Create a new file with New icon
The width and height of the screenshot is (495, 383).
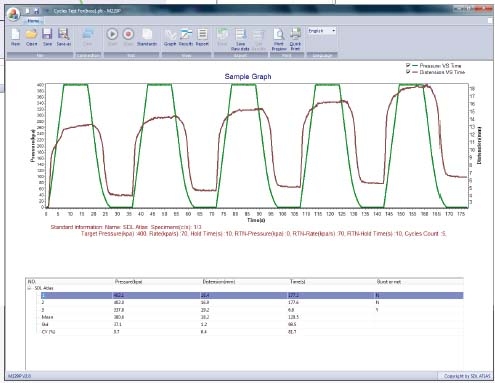click(x=15, y=37)
